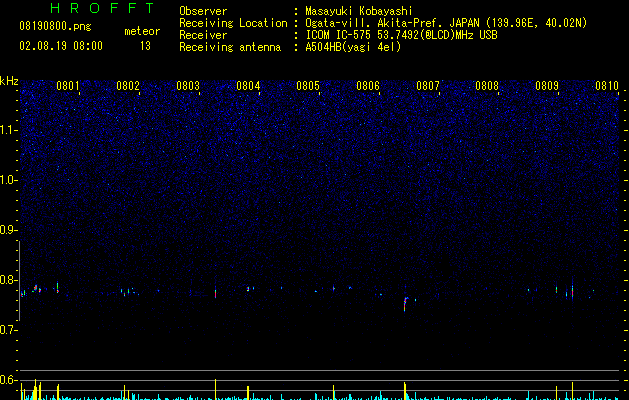Click the tall yellow intensity spike below 0803

215,389
